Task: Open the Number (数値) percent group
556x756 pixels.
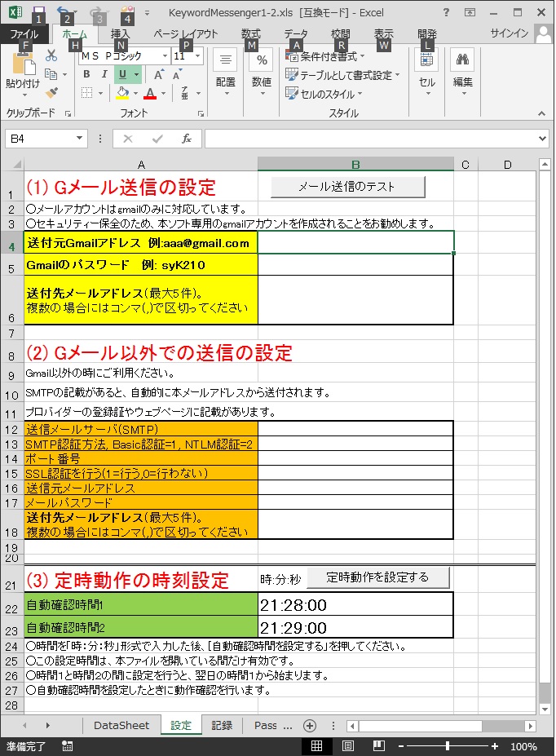Action: tap(262, 73)
